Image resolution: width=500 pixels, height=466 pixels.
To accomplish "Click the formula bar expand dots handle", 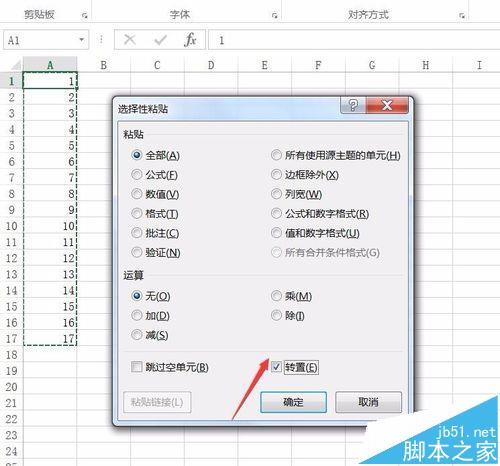I will [101, 40].
